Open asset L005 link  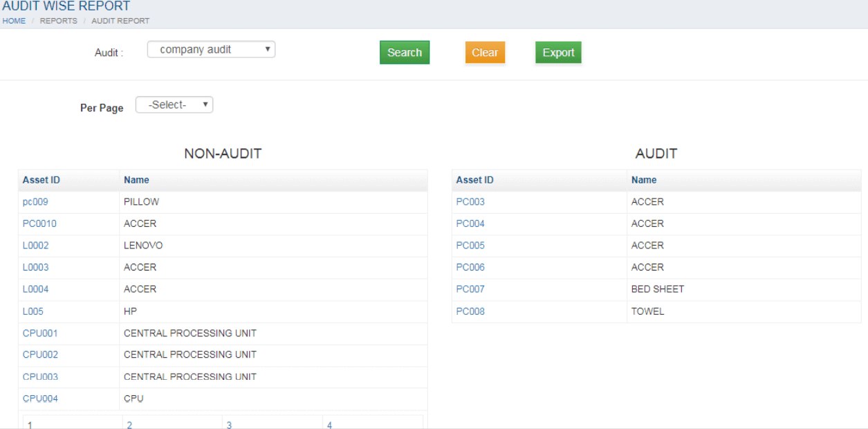33,311
